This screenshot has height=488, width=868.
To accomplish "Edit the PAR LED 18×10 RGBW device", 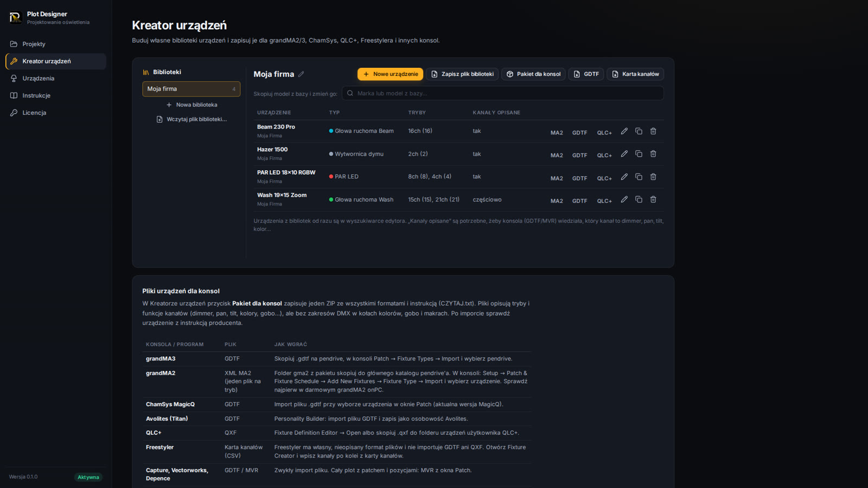I will click(x=624, y=177).
